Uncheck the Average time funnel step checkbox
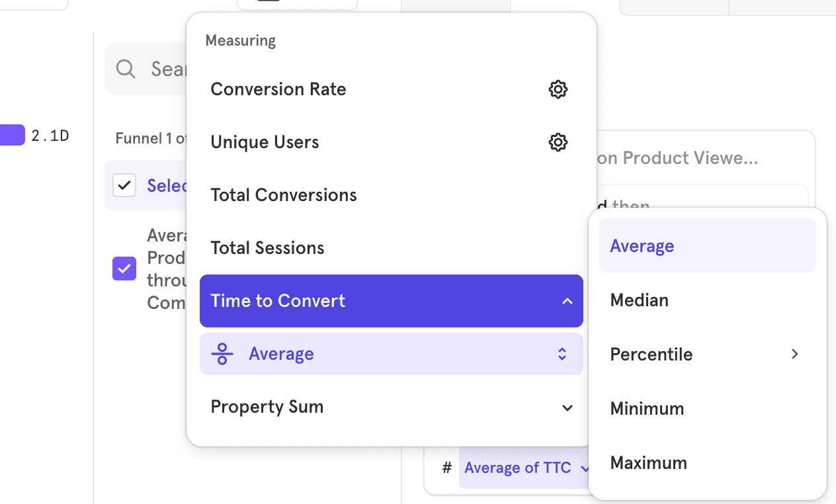The width and height of the screenshot is (836, 504). (124, 269)
